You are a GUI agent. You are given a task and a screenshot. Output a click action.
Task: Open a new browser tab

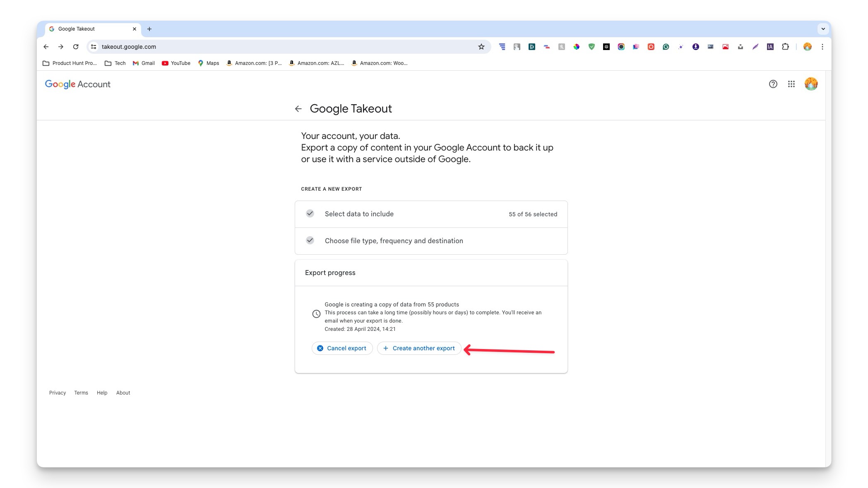click(x=149, y=29)
